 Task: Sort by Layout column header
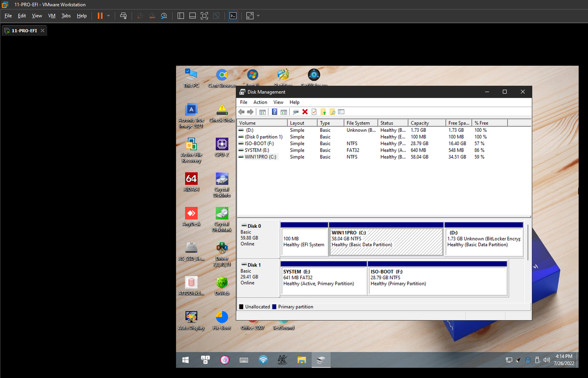point(302,123)
